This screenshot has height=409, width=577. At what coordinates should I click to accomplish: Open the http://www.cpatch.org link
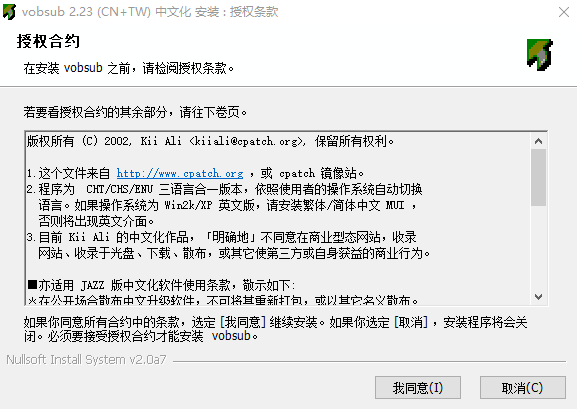click(x=180, y=173)
